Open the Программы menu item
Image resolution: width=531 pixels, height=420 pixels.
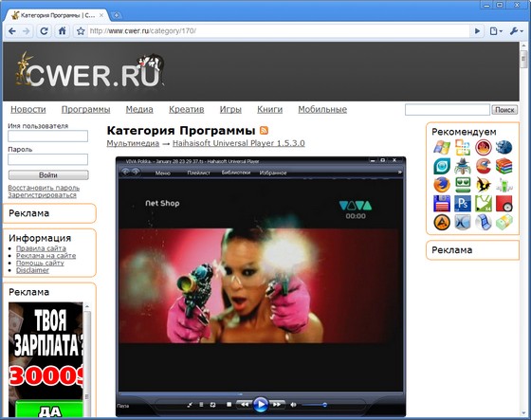[x=85, y=109]
